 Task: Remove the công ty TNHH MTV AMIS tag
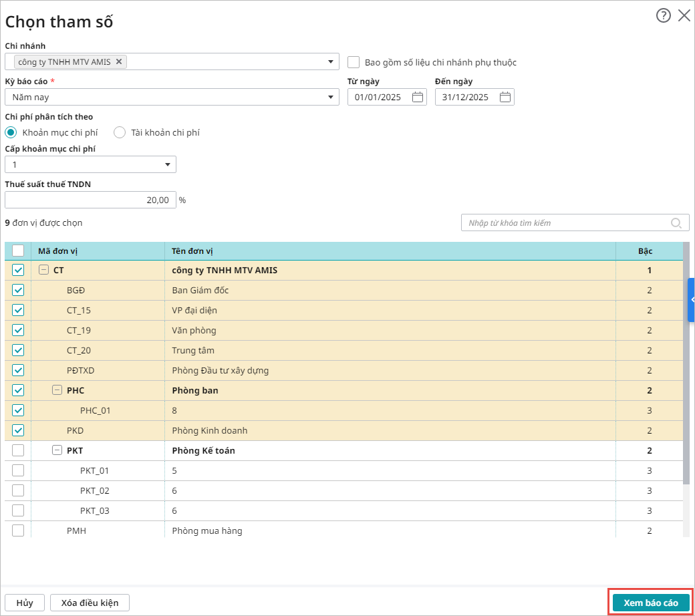(x=119, y=61)
